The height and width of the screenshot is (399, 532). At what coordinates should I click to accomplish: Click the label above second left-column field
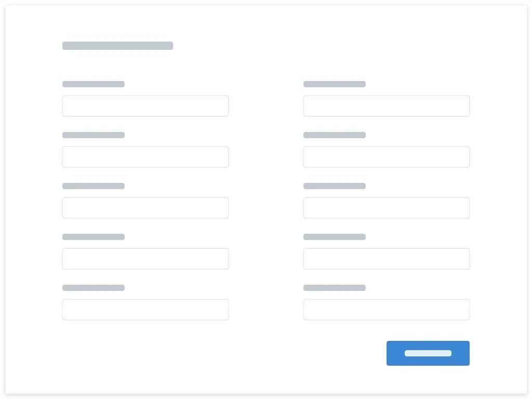pyautogui.click(x=94, y=135)
